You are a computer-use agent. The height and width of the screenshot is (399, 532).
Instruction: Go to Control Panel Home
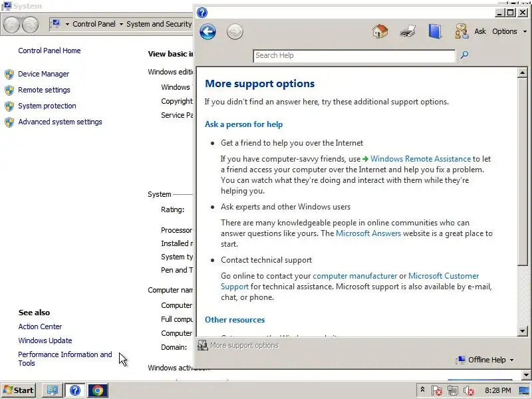(49, 51)
